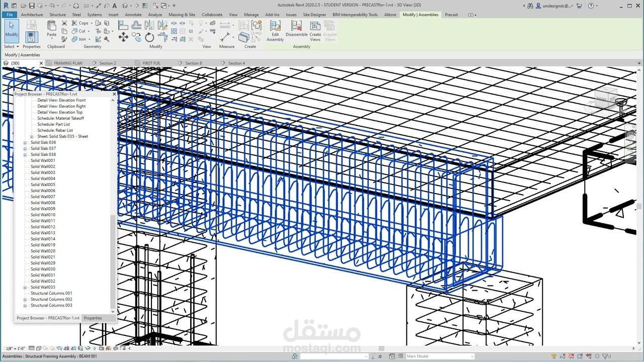Screen dimensions: 644x362
Task: Select Schedule: Rebar List in browser
Action: 55,130
